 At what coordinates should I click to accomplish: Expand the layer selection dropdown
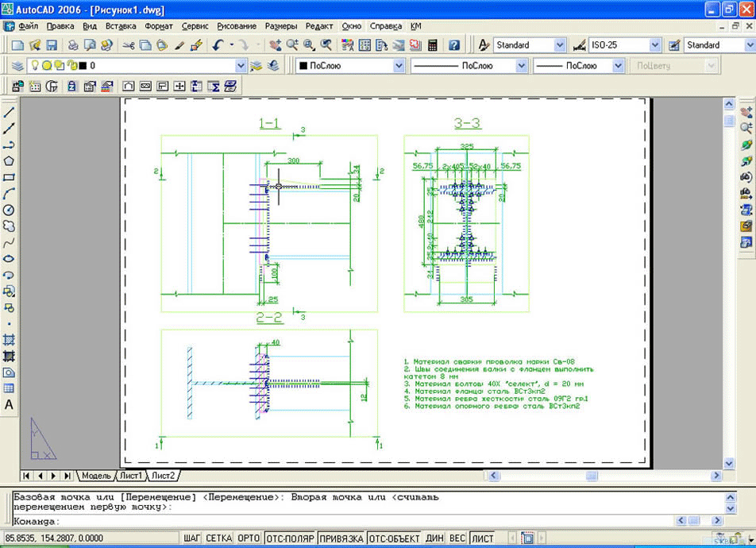click(241, 66)
